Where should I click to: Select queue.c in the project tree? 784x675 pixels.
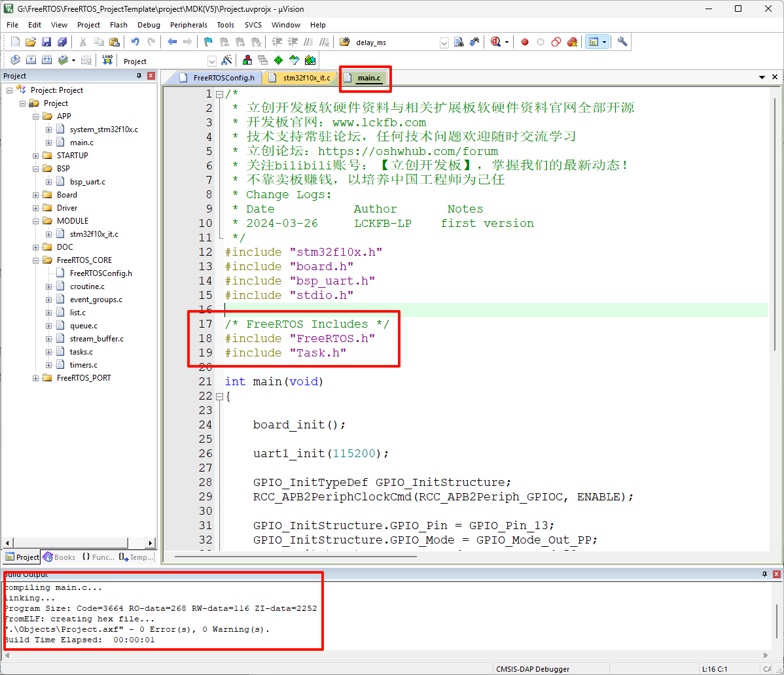tap(84, 326)
